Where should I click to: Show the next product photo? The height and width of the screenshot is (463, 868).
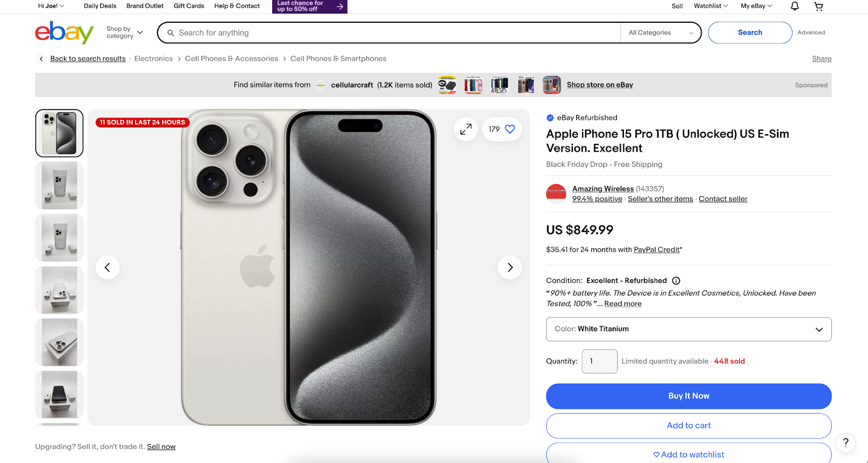509,267
